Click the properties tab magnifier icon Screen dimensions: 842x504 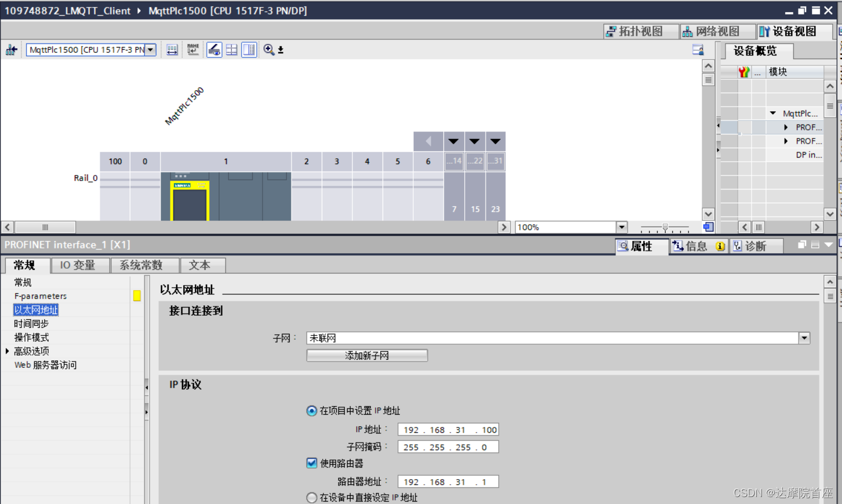tap(623, 246)
